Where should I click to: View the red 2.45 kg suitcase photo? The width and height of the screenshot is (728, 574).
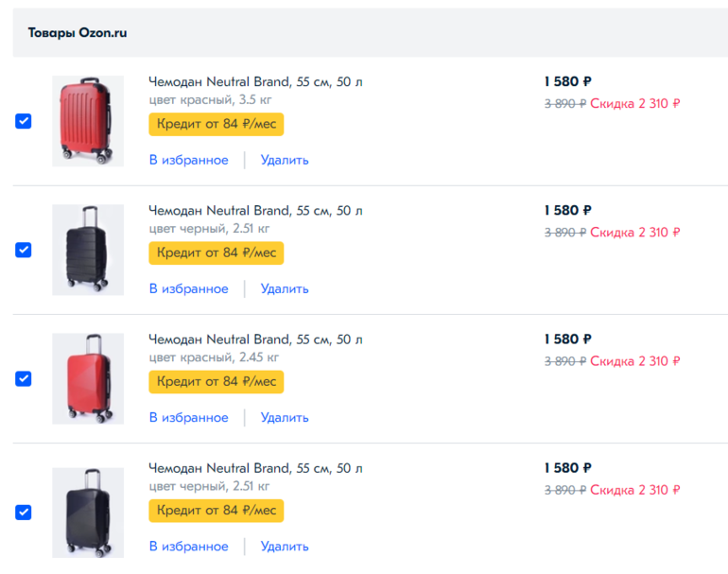click(87, 378)
